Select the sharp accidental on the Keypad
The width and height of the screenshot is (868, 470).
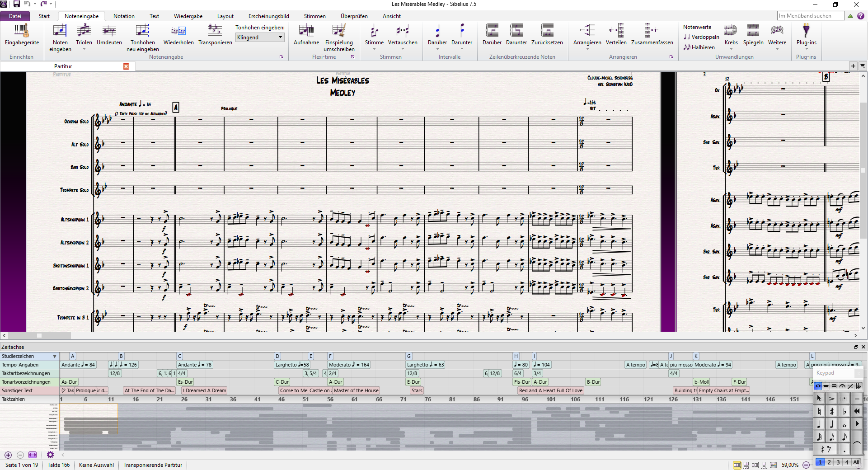832,411
